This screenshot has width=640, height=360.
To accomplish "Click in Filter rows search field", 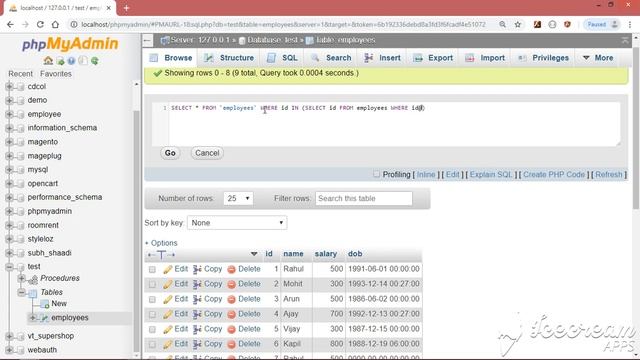I will (x=364, y=198).
